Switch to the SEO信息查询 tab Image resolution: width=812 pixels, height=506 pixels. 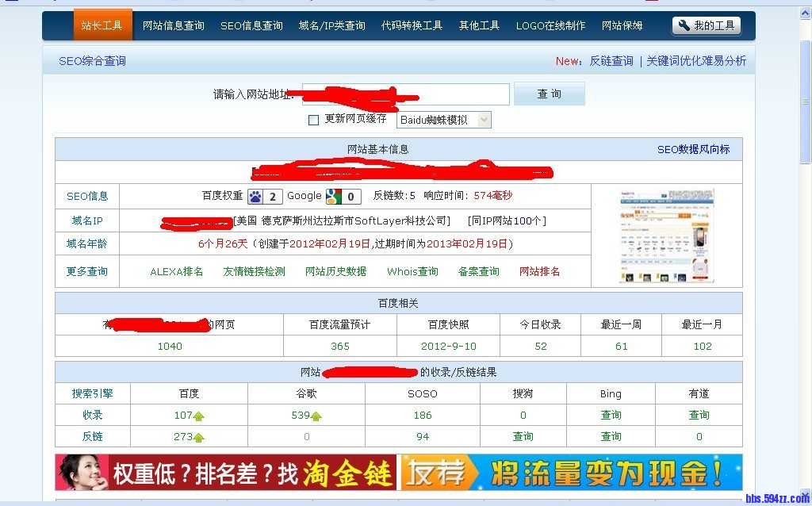[x=252, y=25]
